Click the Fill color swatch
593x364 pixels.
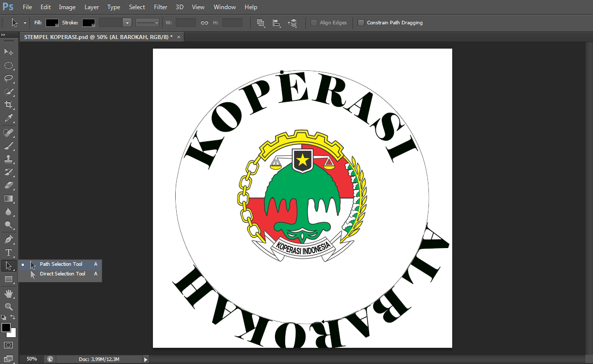point(51,22)
